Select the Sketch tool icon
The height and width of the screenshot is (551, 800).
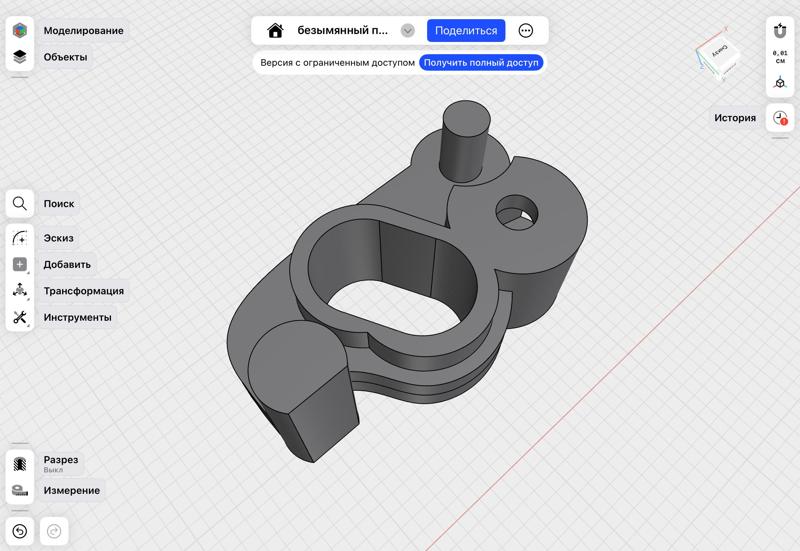20,238
